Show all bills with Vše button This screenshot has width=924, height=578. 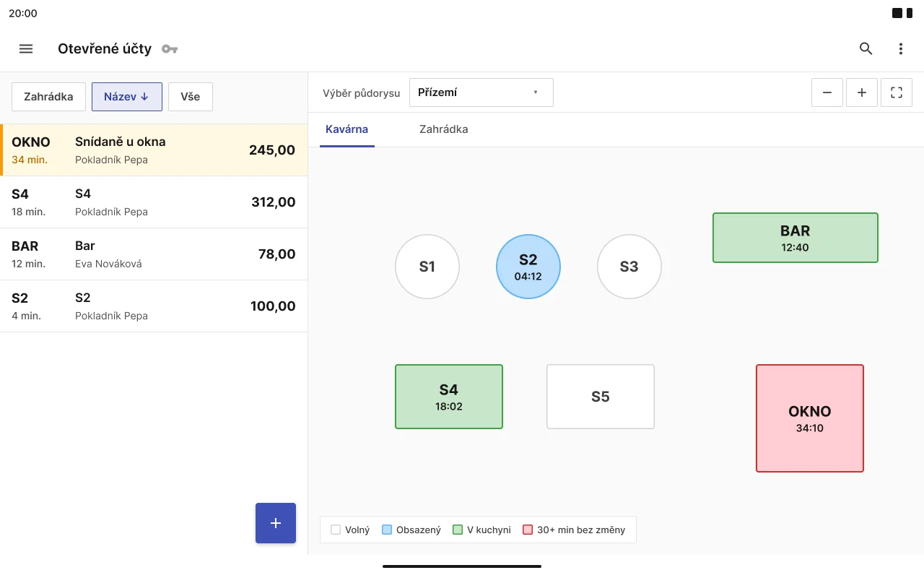pyautogui.click(x=191, y=97)
